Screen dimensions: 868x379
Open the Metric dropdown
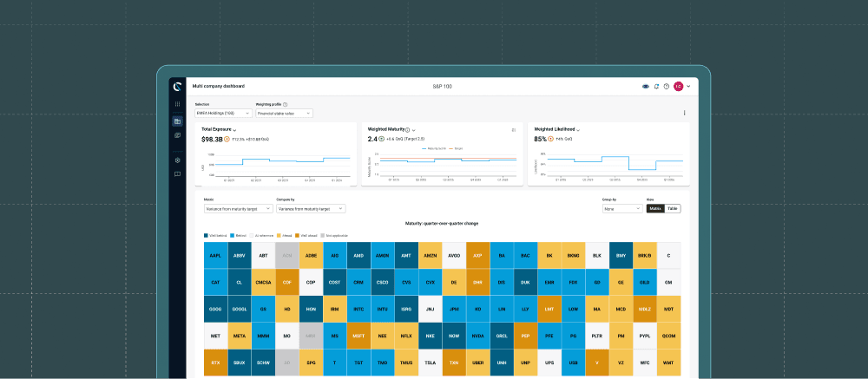pyautogui.click(x=239, y=209)
